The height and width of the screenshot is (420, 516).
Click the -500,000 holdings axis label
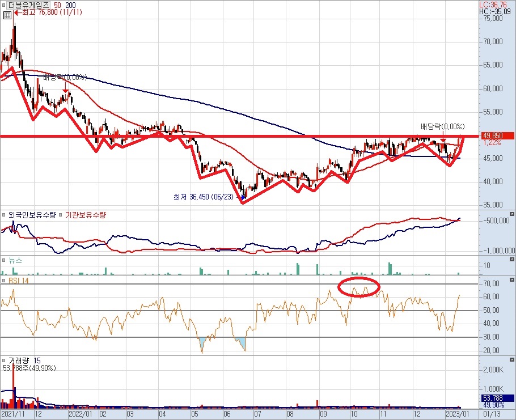coord(496,220)
